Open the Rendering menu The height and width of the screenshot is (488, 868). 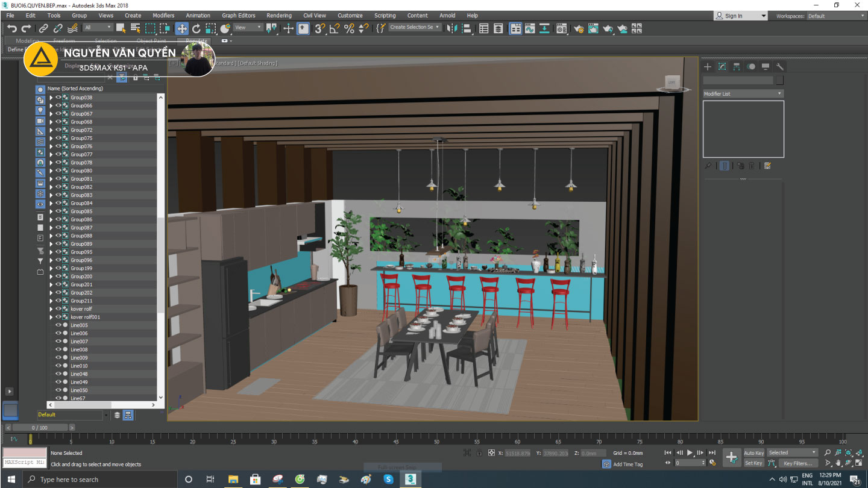pos(278,16)
